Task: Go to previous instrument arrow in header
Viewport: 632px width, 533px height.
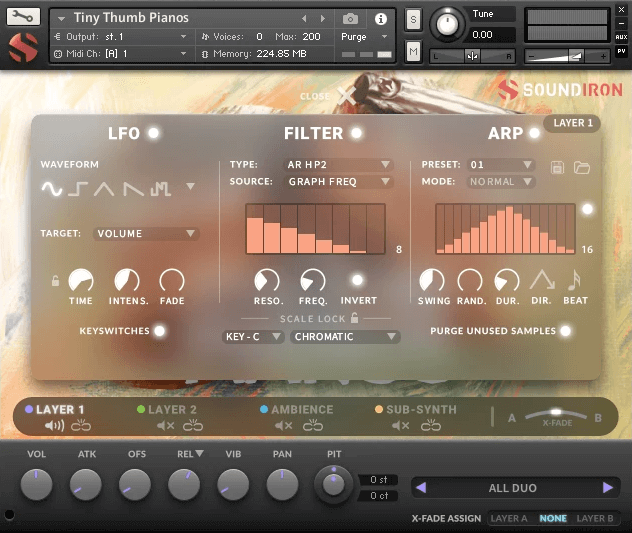Action: click(304, 19)
